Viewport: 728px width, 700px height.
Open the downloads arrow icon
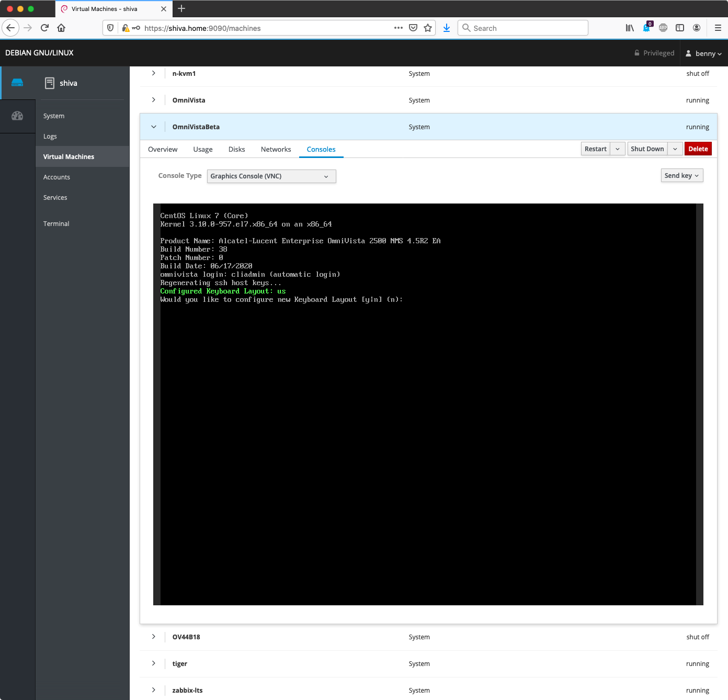447,28
